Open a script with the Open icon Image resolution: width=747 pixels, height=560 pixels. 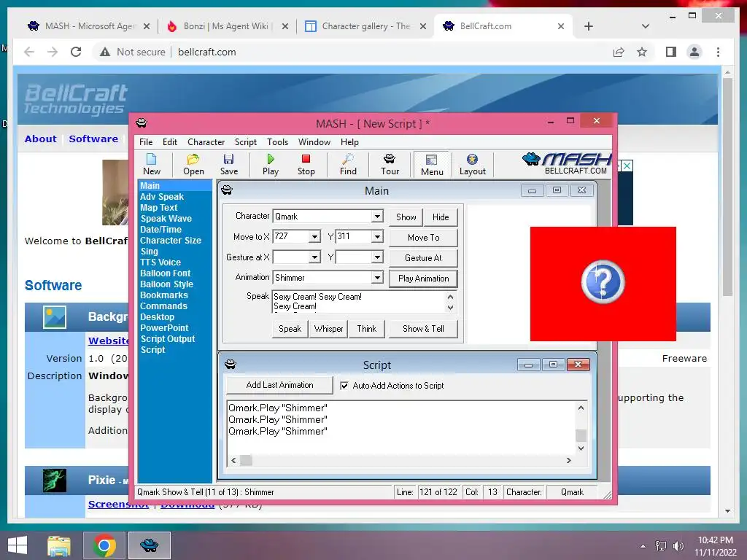click(193, 164)
